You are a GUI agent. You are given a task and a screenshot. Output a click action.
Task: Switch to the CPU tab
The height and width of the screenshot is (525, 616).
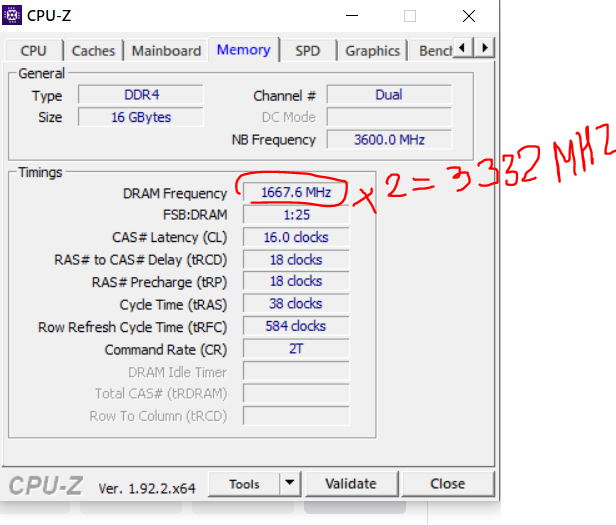pos(34,51)
